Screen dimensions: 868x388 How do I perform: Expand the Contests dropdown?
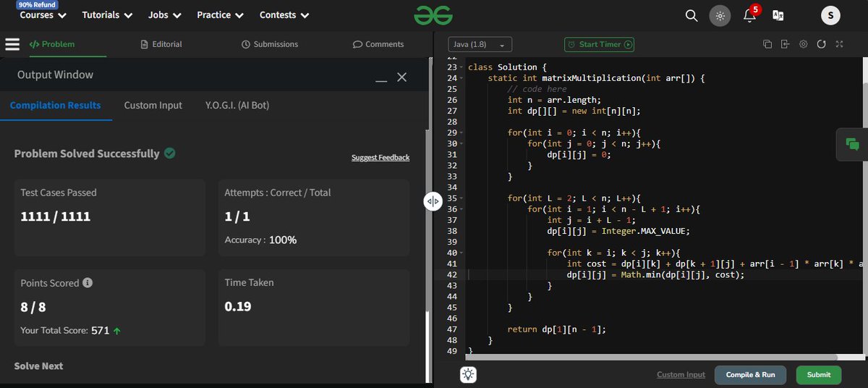click(x=284, y=14)
